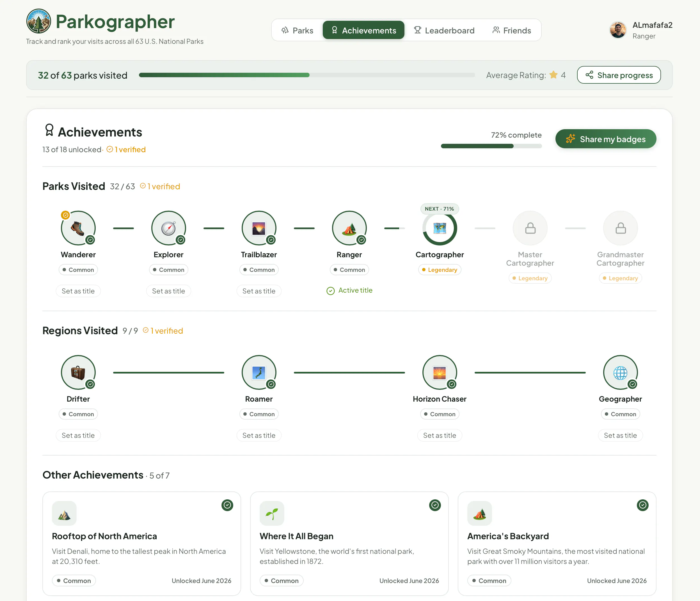Image resolution: width=700 pixels, height=601 pixels.
Task: Click the Rooftop of North America mountain icon
Action: (64, 513)
